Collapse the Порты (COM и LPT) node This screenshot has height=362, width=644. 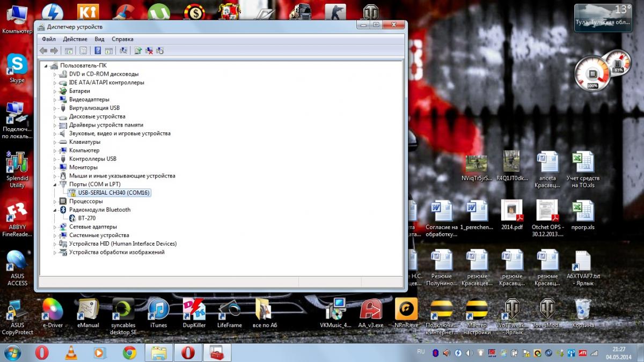click(55, 184)
